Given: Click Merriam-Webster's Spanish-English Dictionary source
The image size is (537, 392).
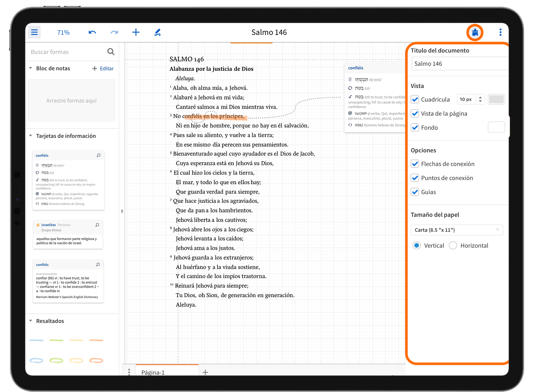Looking at the screenshot, I should 67,297.
